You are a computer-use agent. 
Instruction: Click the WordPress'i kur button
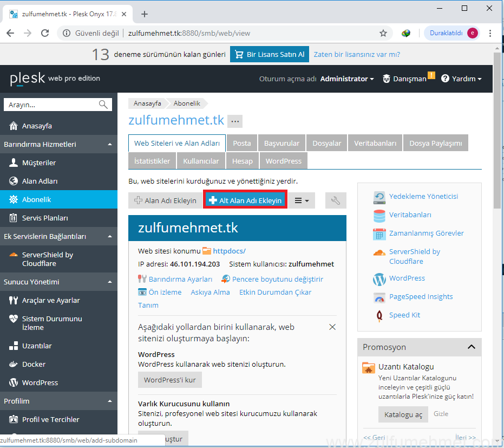pos(170,380)
